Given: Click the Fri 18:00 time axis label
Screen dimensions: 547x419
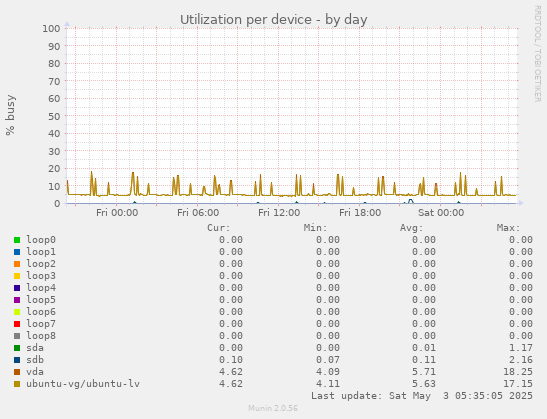Looking at the screenshot, I should [360, 213].
